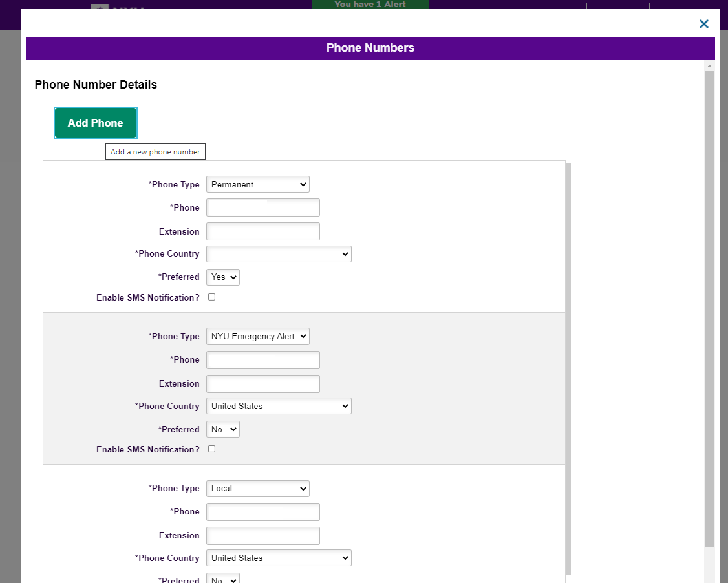Viewport: 728px width, 583px height.
Task: Enable SMS Notification for the Permanent phone
Action: tap(211, 297)
